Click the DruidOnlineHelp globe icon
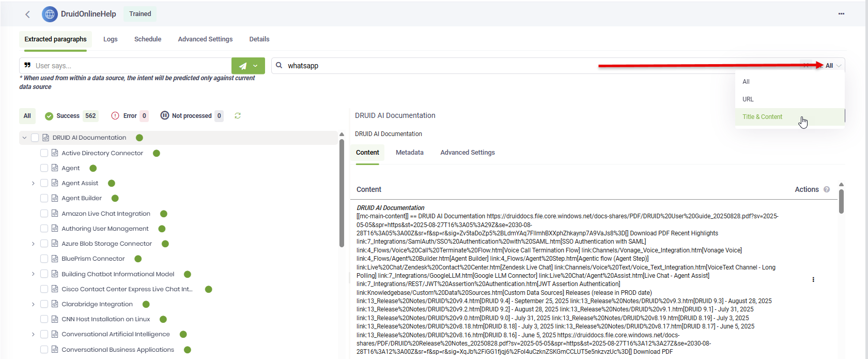The width and height of the screenshot is (868, 359). [50, 14]
